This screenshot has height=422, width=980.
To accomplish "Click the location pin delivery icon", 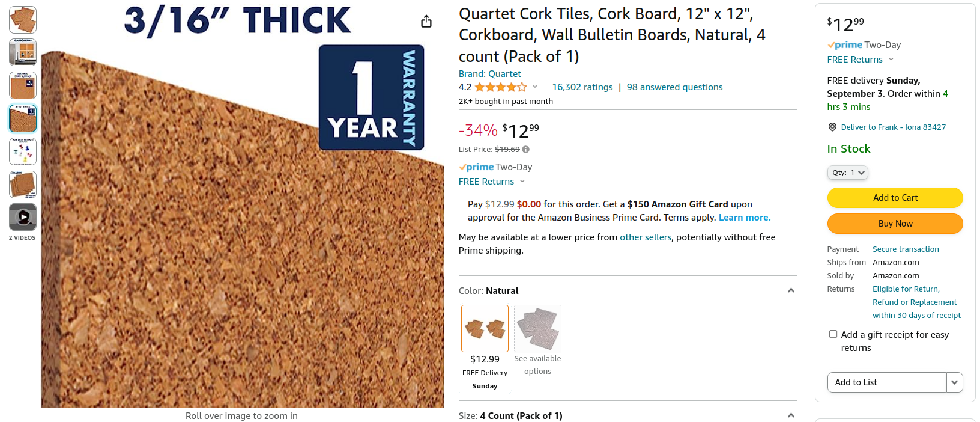I will pos(832,127).
